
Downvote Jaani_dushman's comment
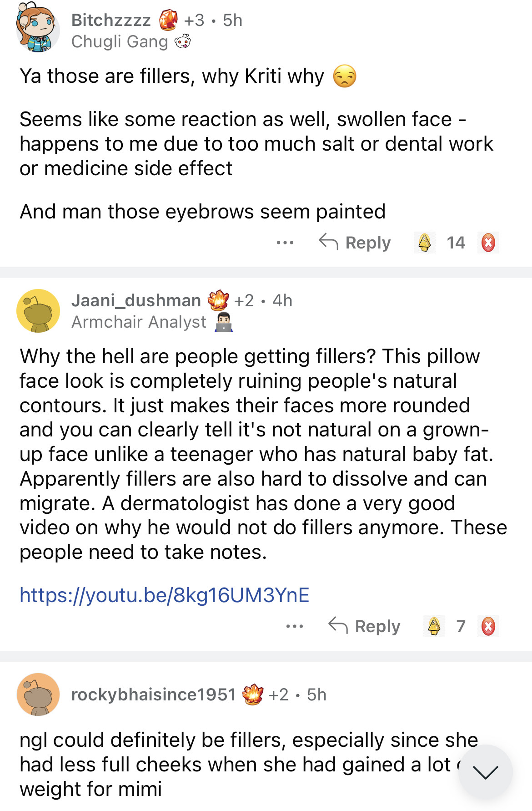488,626
